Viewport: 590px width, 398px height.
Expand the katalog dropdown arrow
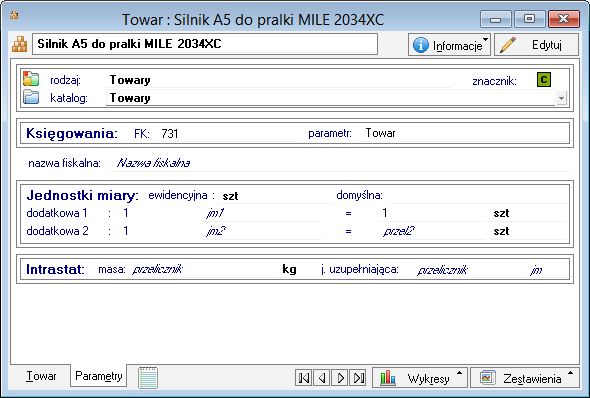(561, 99)
